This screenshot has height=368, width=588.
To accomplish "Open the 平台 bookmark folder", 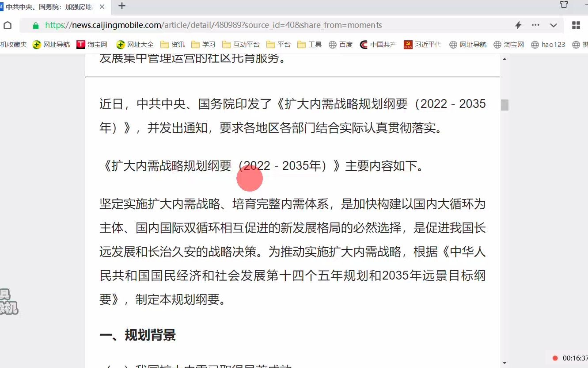I will [279, 44].
